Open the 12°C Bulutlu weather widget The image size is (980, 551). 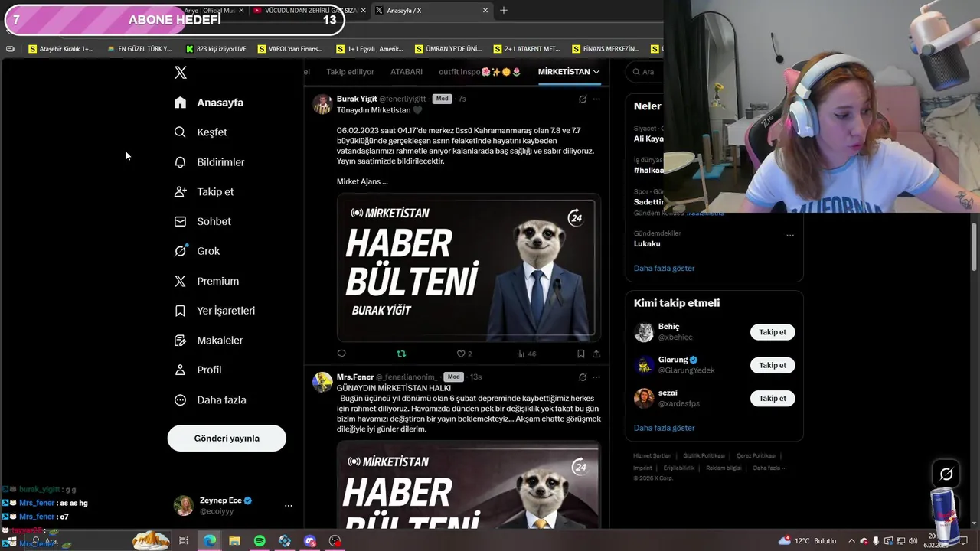click(808, 541)
